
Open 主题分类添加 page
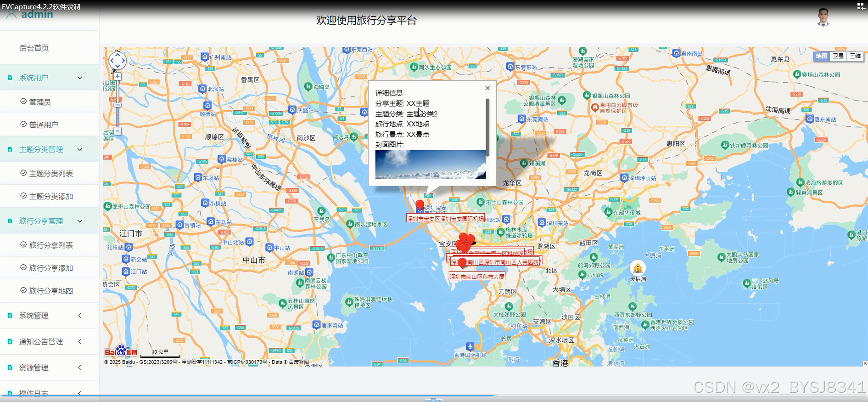pyautogui.click(x=50, y=196)
